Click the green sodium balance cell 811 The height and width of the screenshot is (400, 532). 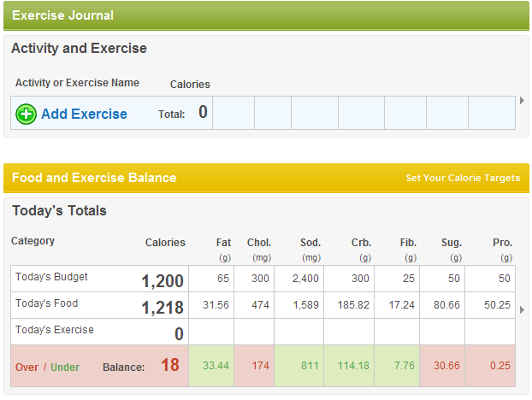(x=310, y=366)
